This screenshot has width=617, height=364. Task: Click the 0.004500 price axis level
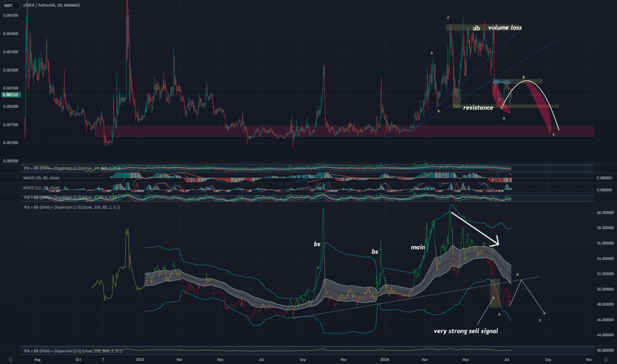click(x=11, y=15)
